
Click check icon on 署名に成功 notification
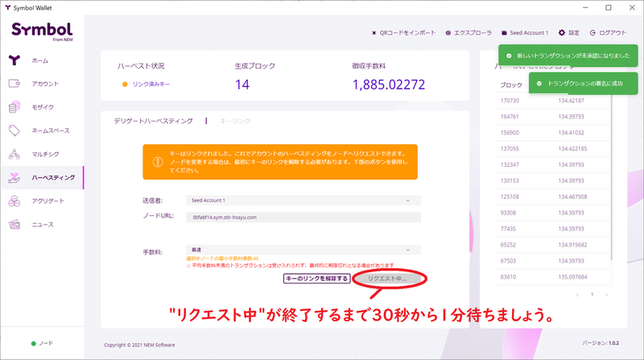tap(539, 84)
